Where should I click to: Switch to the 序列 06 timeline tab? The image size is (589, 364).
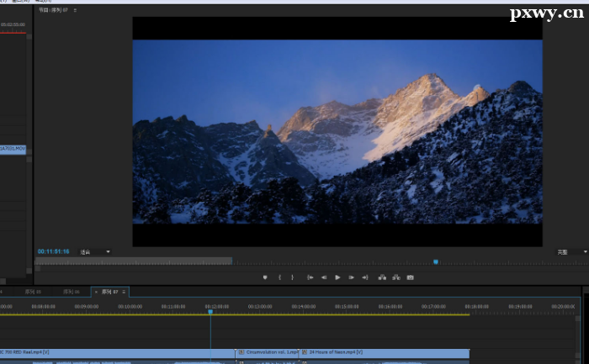(x=72, y=292)
